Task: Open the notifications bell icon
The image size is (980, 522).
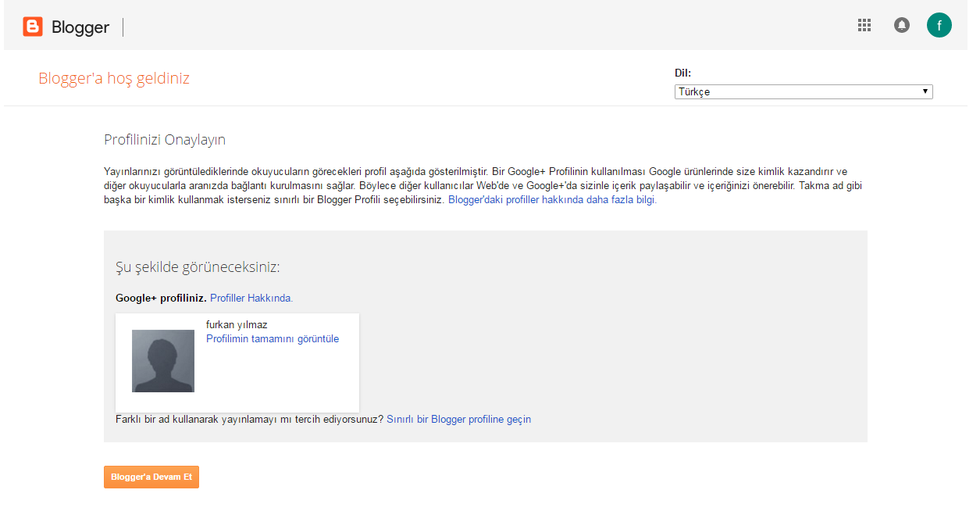Action: coord(902,25)
